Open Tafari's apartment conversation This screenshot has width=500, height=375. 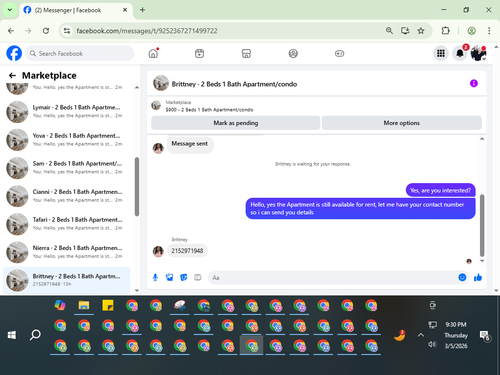[x=67, y=224]
